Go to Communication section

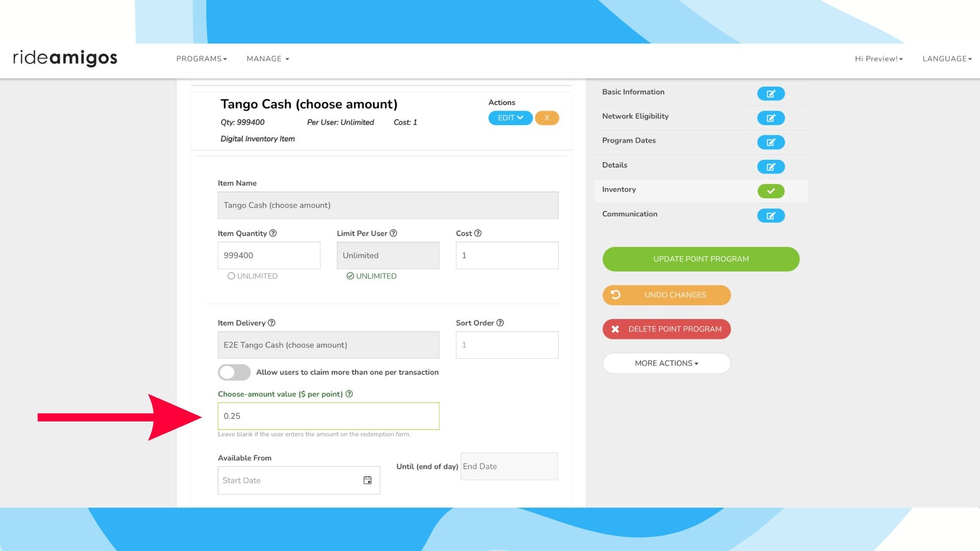click(630, 214)
